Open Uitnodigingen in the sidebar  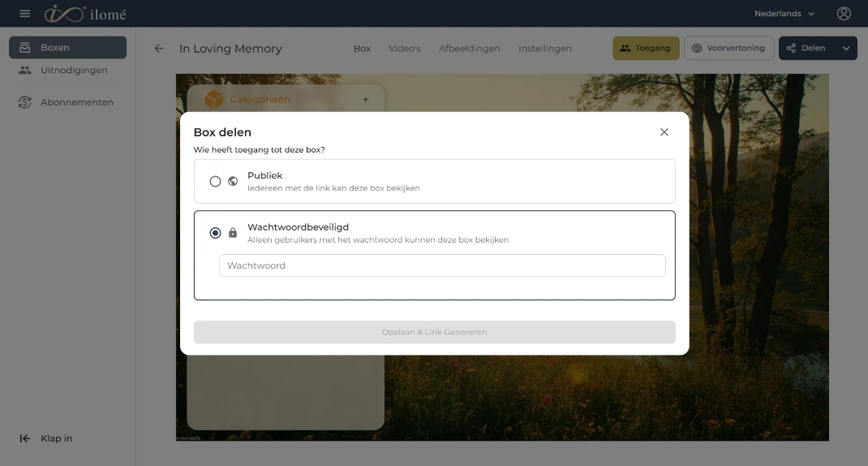pos(67,71)
